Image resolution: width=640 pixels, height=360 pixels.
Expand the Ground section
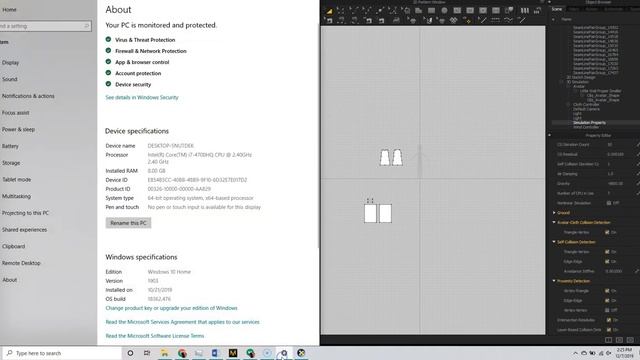(554, 213)
